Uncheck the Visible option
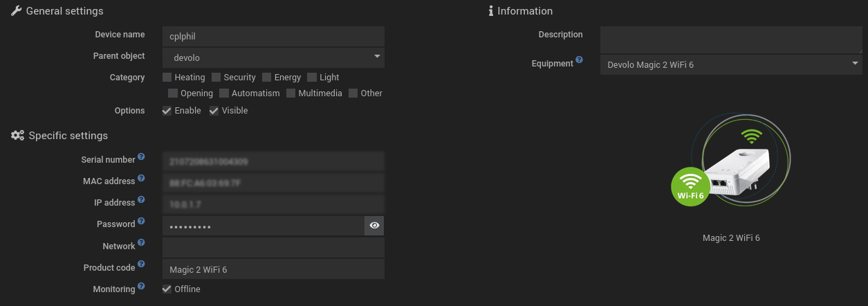This screenshot has width=868, height=306. click(214, 111)
